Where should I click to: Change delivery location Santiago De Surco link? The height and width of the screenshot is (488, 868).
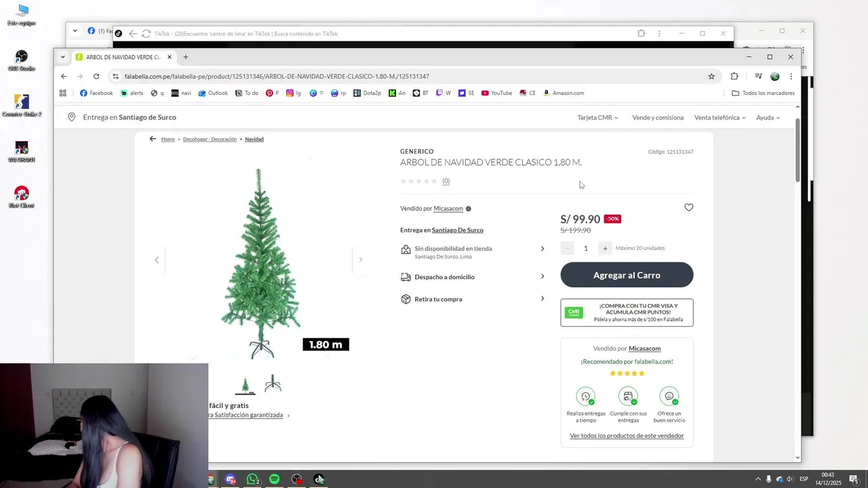458,230
